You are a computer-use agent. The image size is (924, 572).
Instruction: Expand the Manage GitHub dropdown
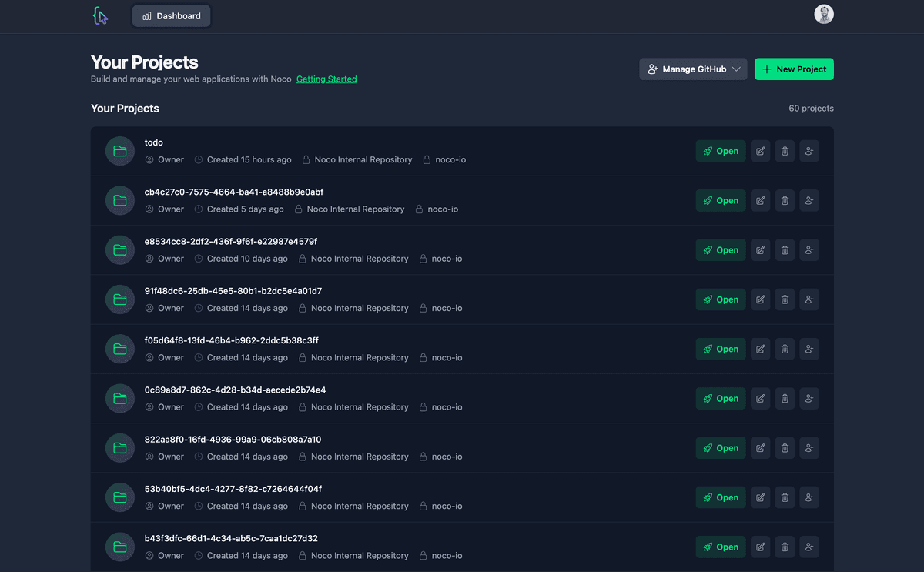(693, 69)
